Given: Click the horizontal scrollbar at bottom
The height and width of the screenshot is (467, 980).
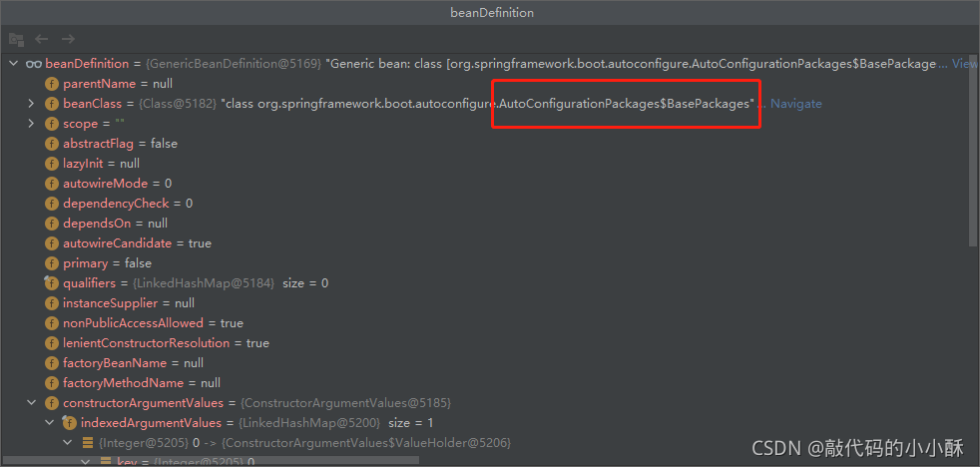Looking at the screenshot, I should point(210,461).
